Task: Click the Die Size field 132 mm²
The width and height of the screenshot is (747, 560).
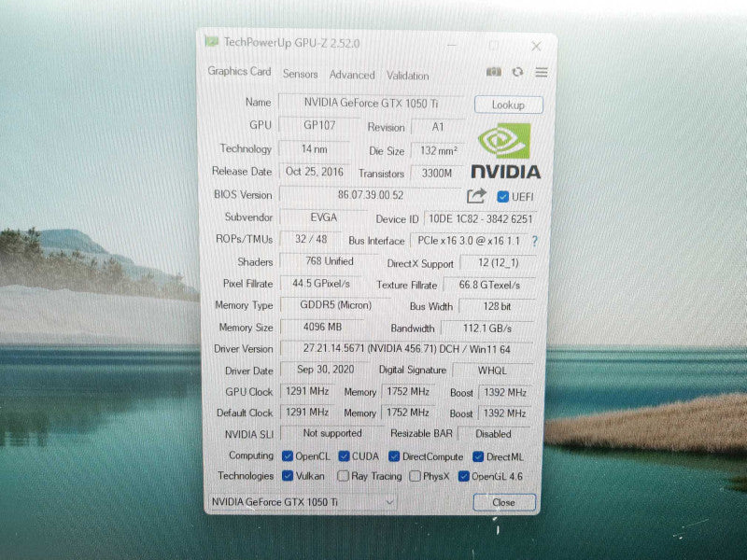Action: pos(438,150)
